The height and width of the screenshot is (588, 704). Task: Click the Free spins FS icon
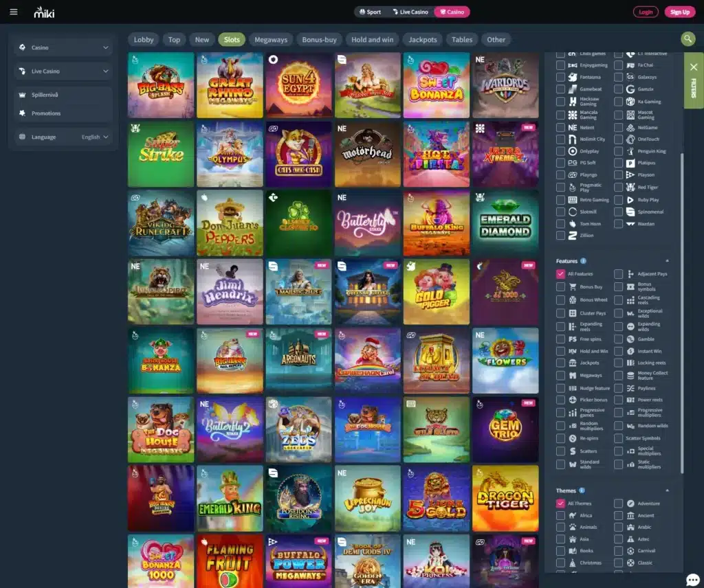[573, 339]
